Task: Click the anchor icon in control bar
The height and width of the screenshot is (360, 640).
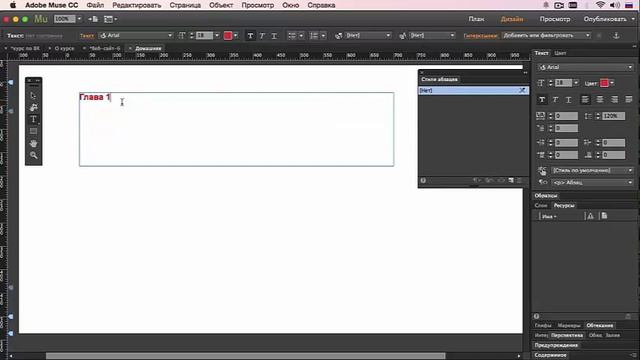Action: pos(616,36)
